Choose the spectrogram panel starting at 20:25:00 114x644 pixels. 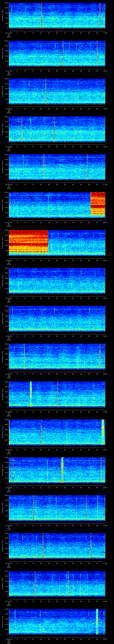tap(57, 356)
